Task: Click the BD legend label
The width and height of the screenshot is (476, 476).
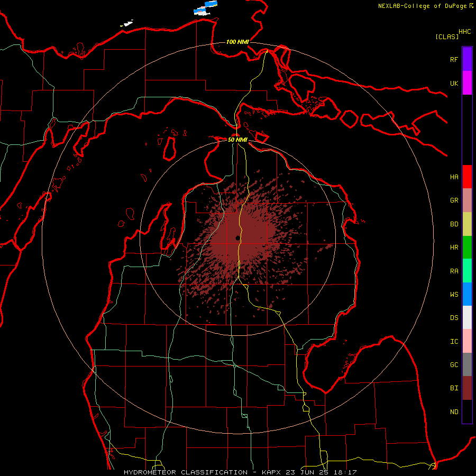Action: pyautogui.click(x=454, y=224)
